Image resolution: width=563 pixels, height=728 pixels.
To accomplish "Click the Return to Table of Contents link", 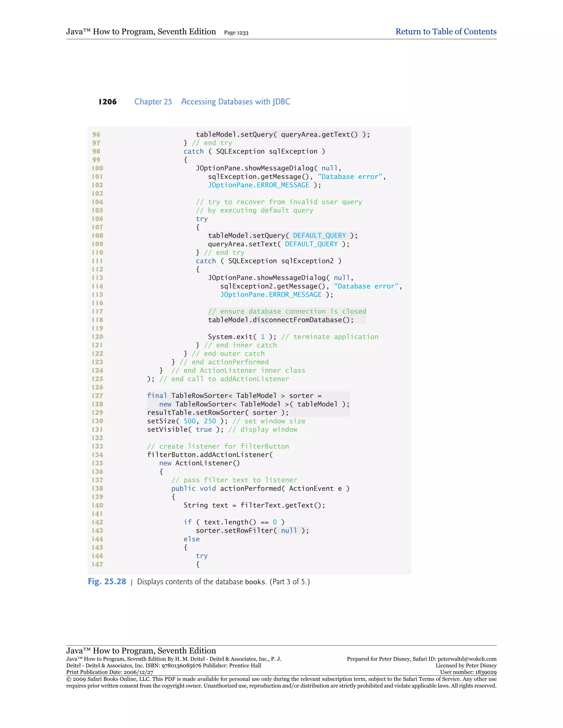I will [x=446, y=32].
